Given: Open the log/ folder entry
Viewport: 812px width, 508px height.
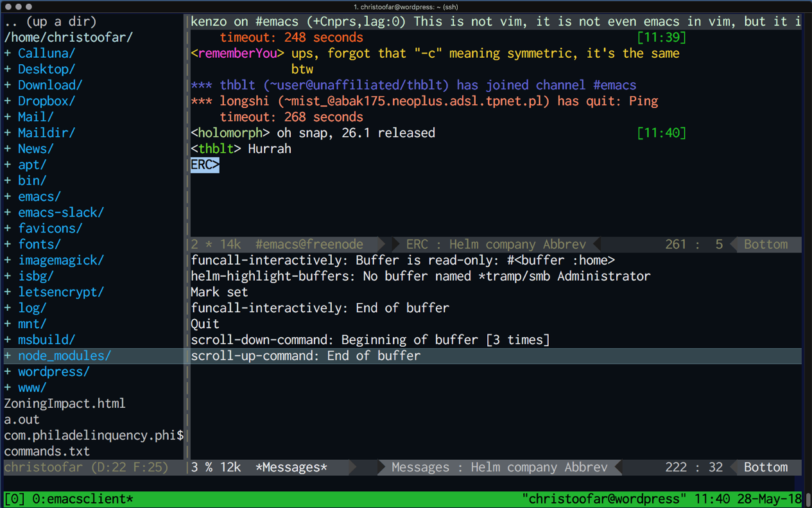Looking at the screenshot, I should click(32, 308).
